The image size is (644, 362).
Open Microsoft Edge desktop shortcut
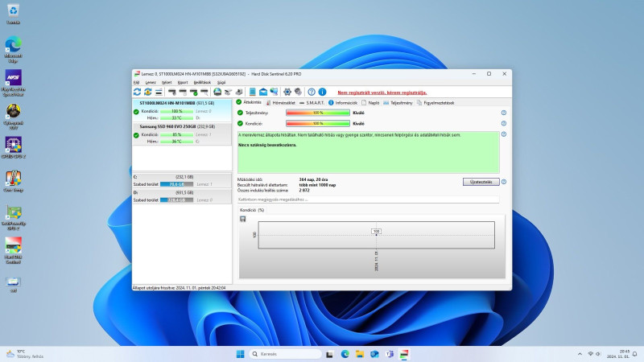[13, 49]
